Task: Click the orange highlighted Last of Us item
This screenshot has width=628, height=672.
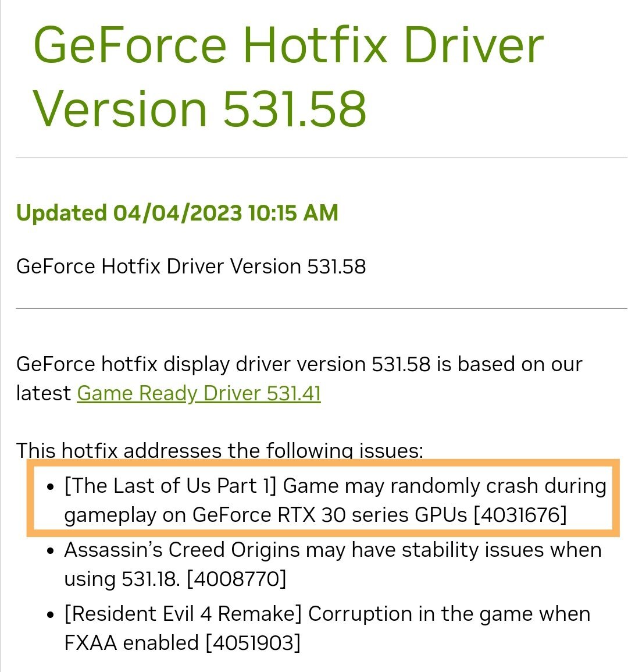Action: tap(323, 498)
